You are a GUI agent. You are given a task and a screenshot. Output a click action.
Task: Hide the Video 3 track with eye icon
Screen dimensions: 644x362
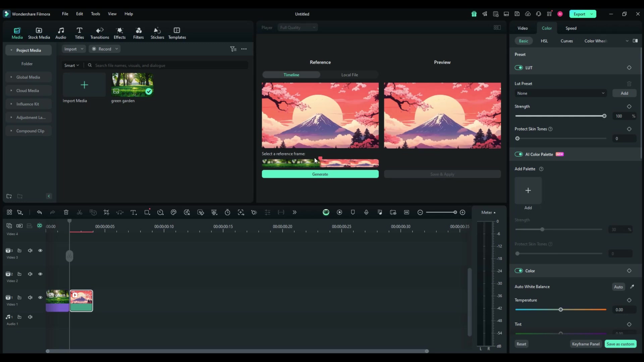pos(40,251)
